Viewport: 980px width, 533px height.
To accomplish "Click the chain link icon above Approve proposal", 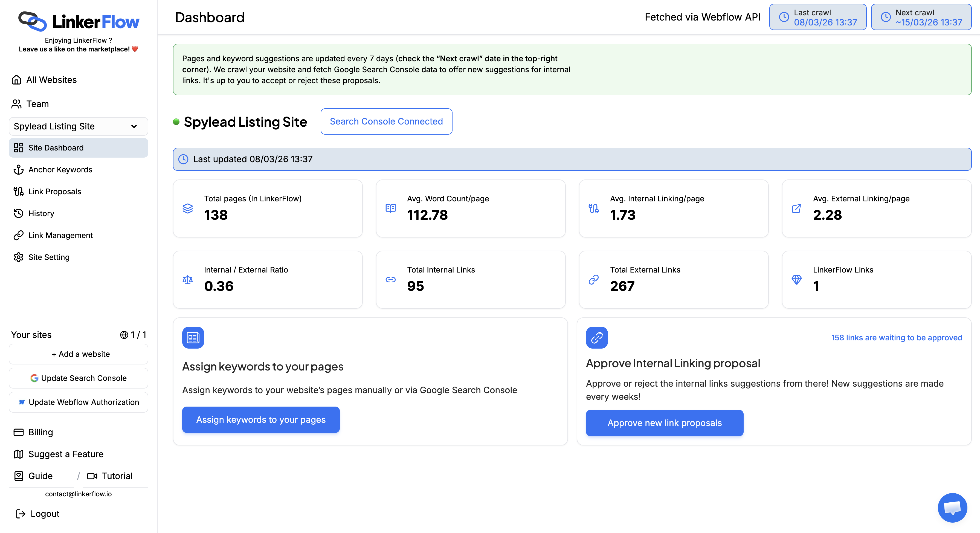I will (x=596, y=337).
